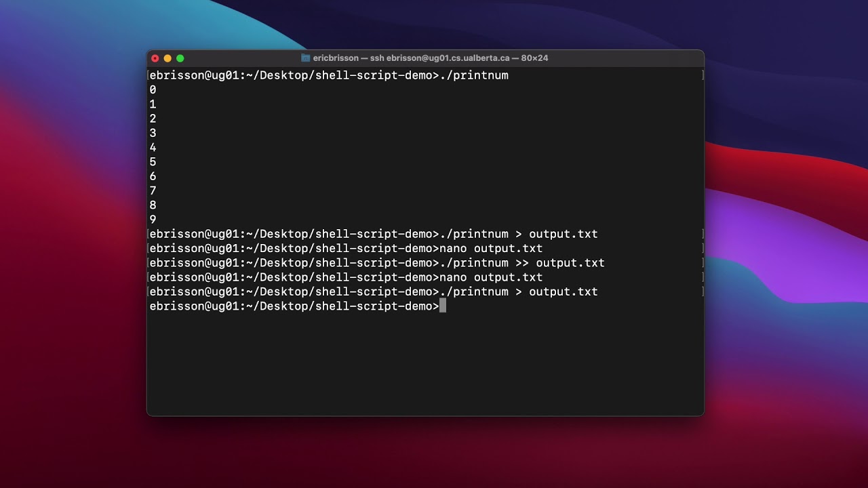Image resolution: width=868 pixels, height=488 pixels.
Task: Click the first "./printnum > output.txt" command
Action: (519, 234)
